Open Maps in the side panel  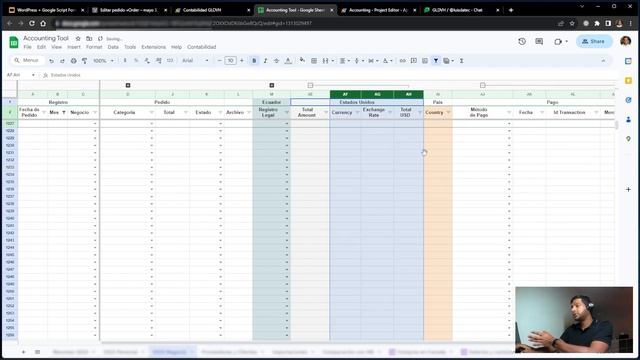pos(628,139)
